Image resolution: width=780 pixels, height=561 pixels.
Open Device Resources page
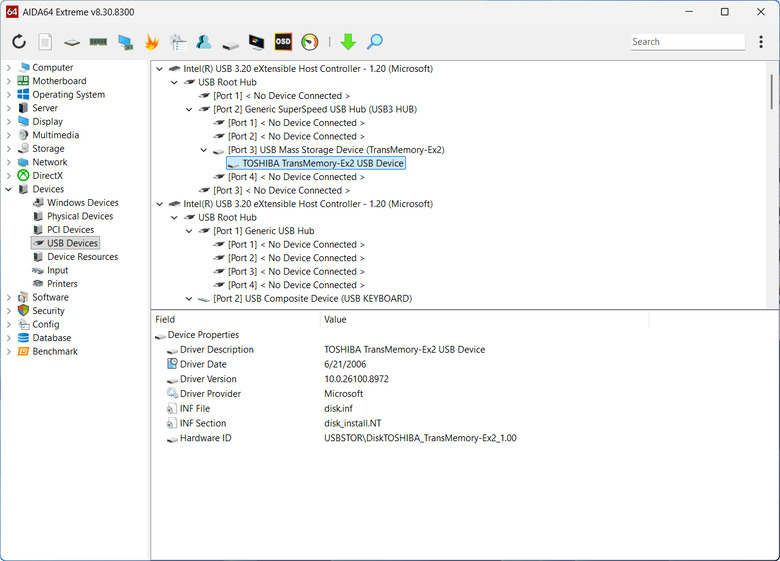pos(83,257)
